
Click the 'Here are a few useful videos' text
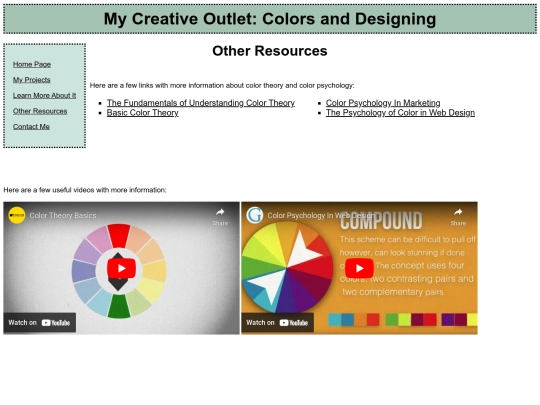pos(85,190)
